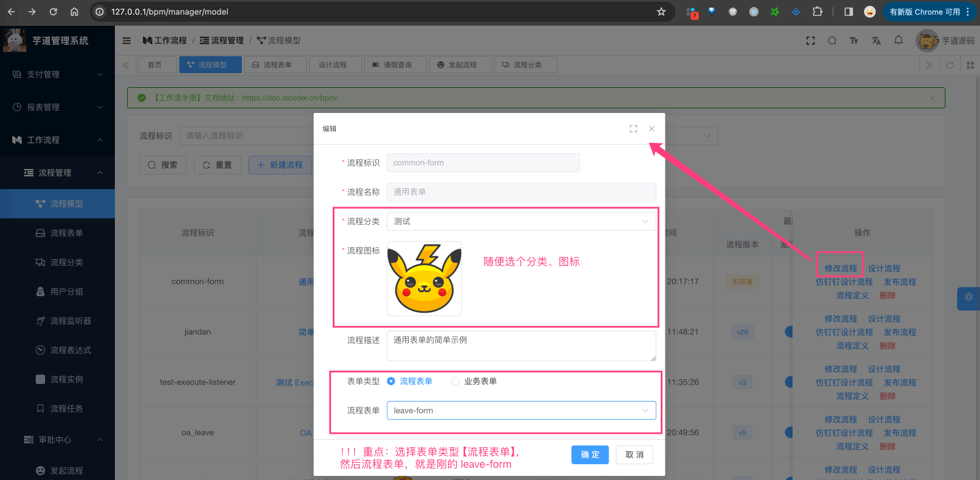Screen dimensions: 980x480
Task: Open the blue settings gear on right edge
Action: [968, 297]
